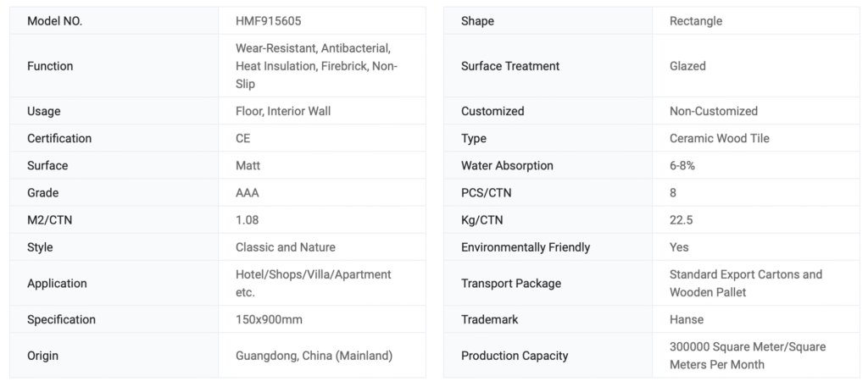868x387 pixels.
Task: Click the Ceramic Wood Tile type value
Action: (x=720, y=138)
